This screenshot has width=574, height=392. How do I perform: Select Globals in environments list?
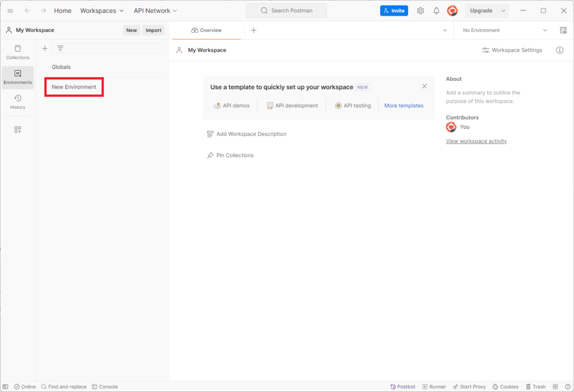pyautogui.click(x=61, y=67)
